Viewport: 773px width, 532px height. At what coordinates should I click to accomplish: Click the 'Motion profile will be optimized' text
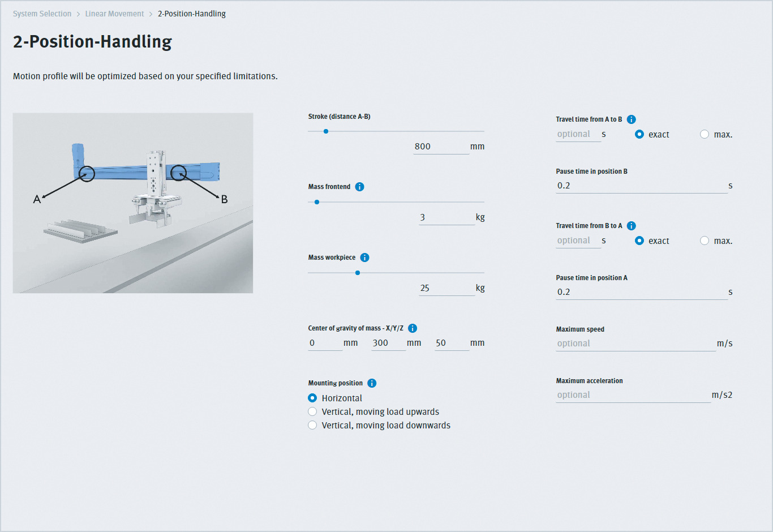(145, 76)
